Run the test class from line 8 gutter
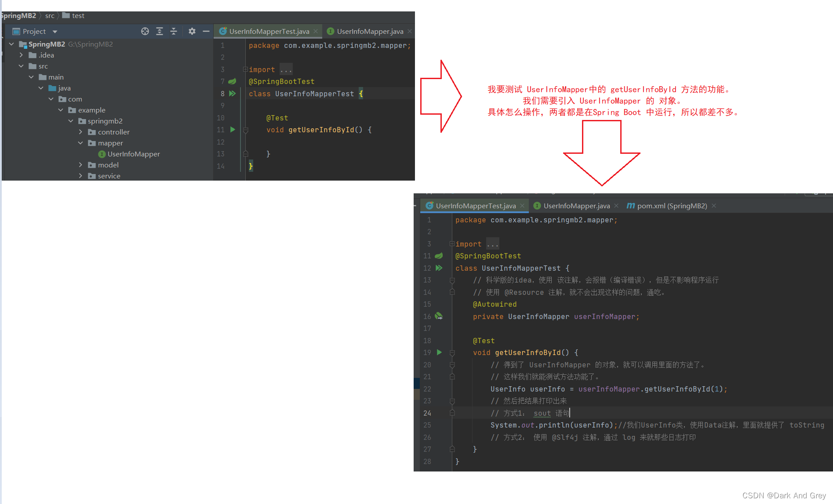Image resolution: width=833 pixels, height=504 pixels. pyautogui.click(x=233, y=94)
